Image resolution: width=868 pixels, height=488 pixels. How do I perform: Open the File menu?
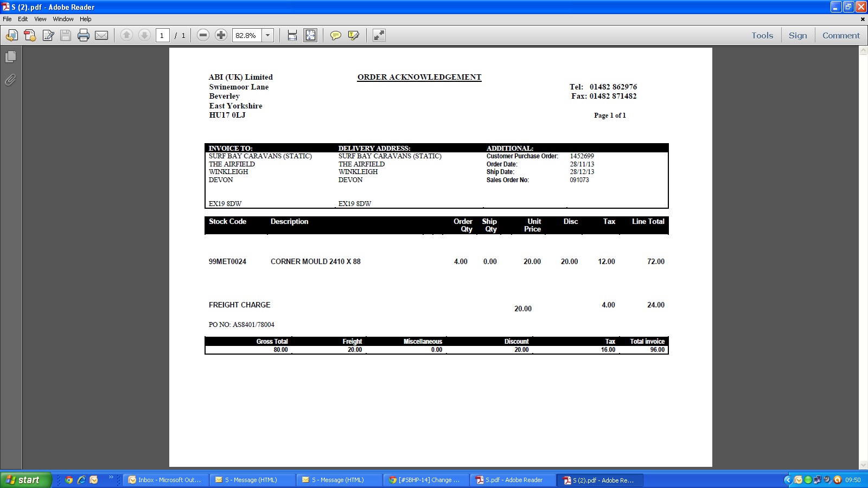tap(7, 19)
